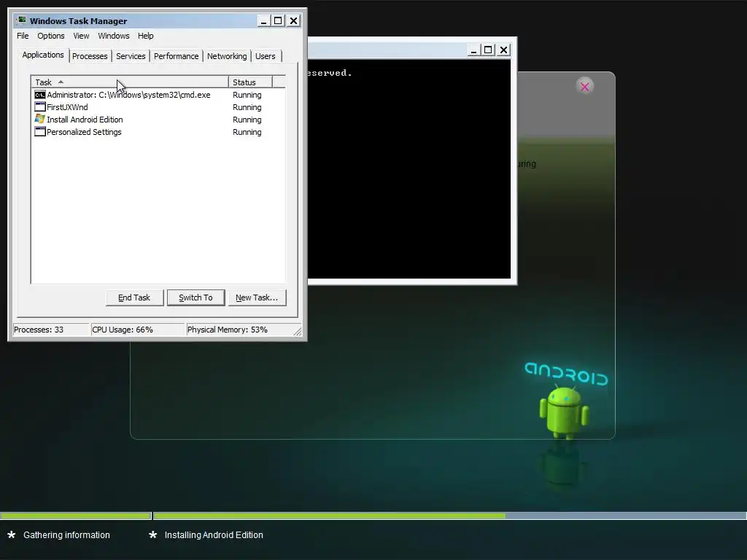747x560 pixels.
Task: Click star icon beside Gathering information
Action: [x=12, y=534]
